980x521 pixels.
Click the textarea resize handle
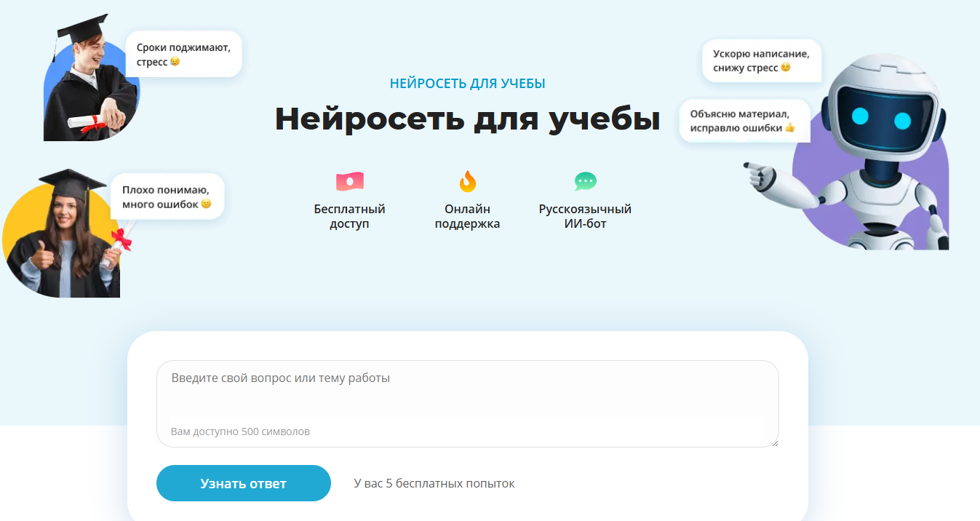point(773,442)
